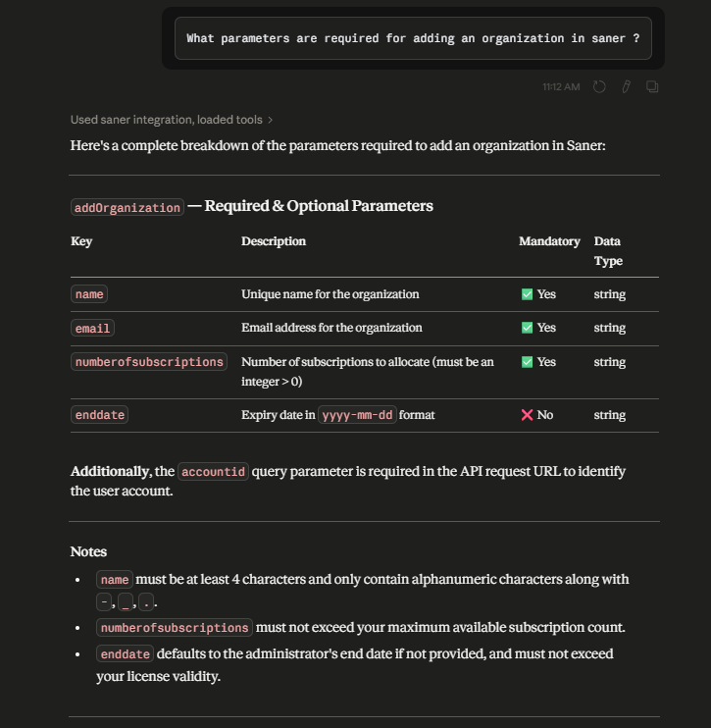Image resolution: width=711 pixels, height=728 pixels.
Task: Click the addOrganization code label in the heading
Action: [x=127, y=207]
